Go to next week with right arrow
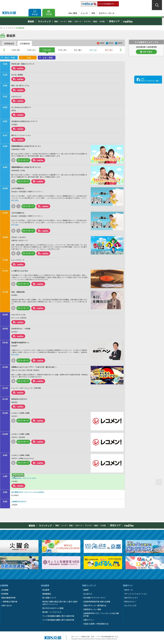Screen dimensions: 164x644 click(120, 50)
